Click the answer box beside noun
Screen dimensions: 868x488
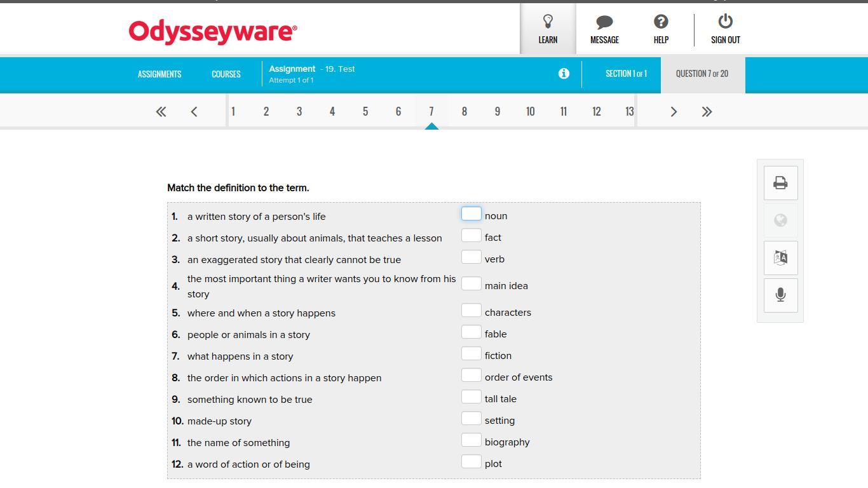471,214
